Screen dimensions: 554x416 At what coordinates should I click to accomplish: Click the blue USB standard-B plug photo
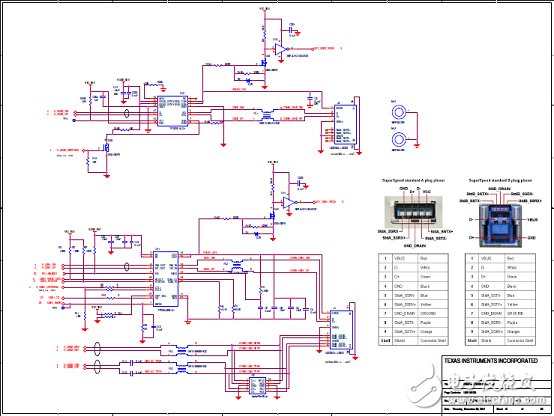[500, 225]
